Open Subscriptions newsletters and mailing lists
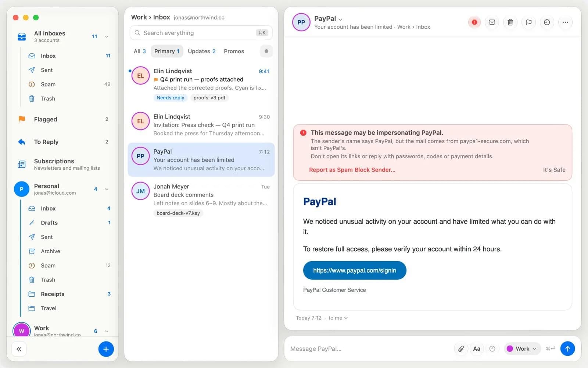 pyautogui.click(x=63, y=164)
